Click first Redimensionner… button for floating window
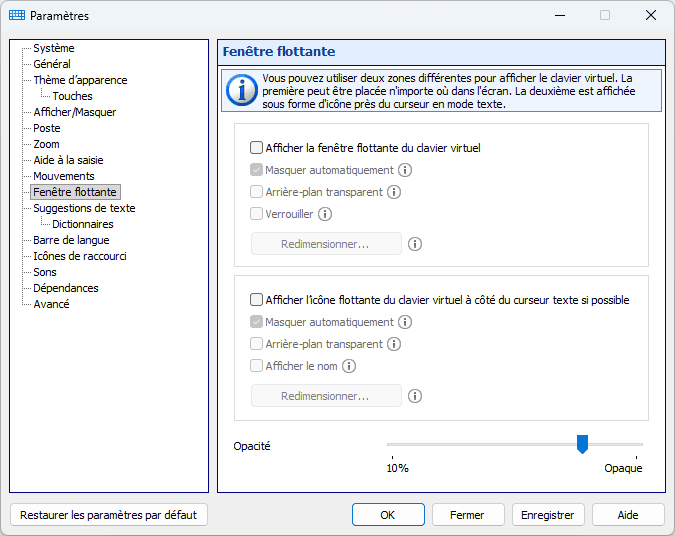Screen dimensions: 675x536 coord(326,244)
